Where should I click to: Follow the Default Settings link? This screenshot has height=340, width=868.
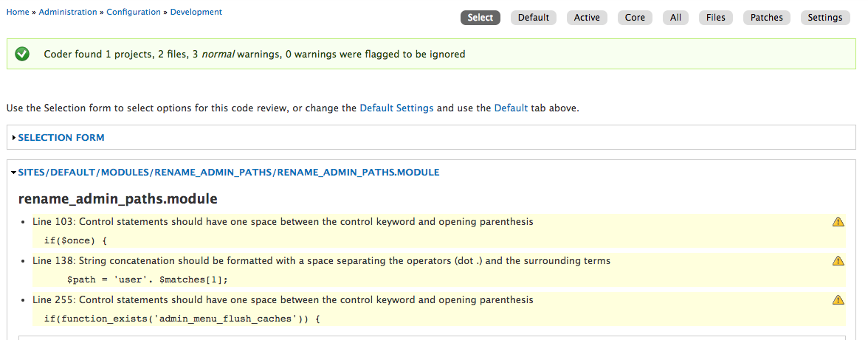(396, 108)
